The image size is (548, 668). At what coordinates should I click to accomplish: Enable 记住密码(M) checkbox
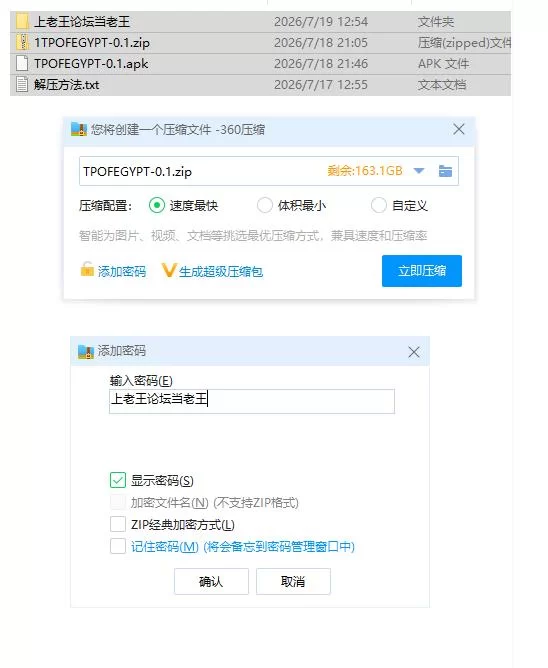tap(118, 546)
